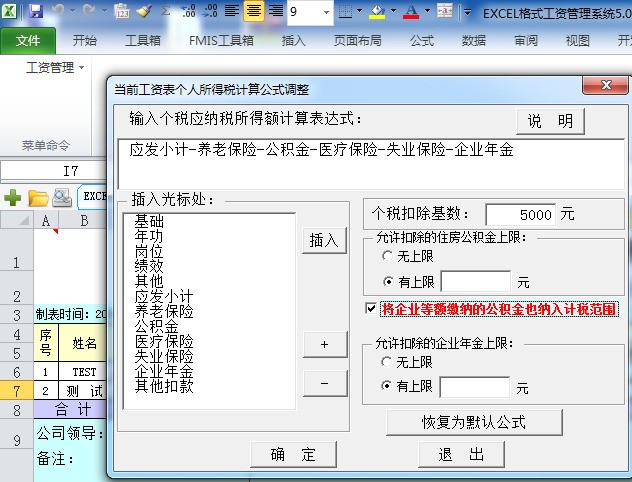
Task: Click the Redo arrow icon
Action: tap(89, 10)
